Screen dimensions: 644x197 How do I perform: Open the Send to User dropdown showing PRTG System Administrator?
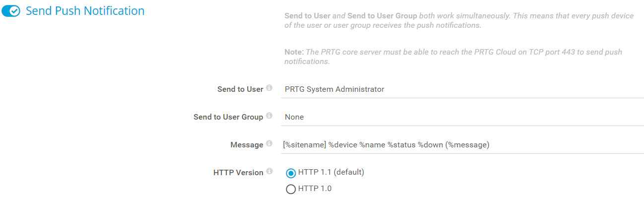click(x=462, y=89)
